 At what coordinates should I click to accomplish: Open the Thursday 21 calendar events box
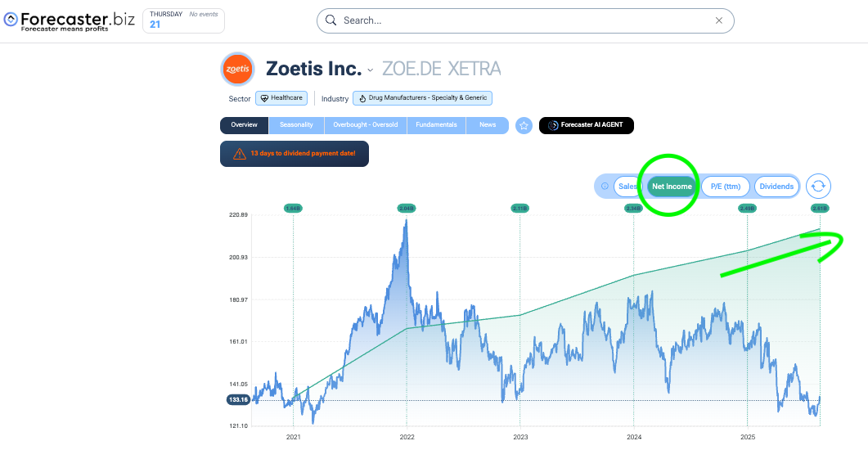pos(183,20)
